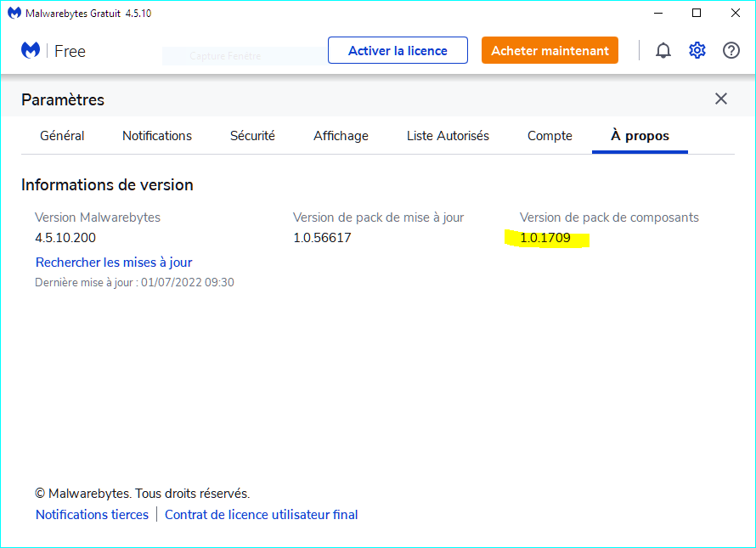The height and width of the screenshot is (548, 756).
Task: Click Version de pack de mise à jour label
Action: click(x=379, y=218)
